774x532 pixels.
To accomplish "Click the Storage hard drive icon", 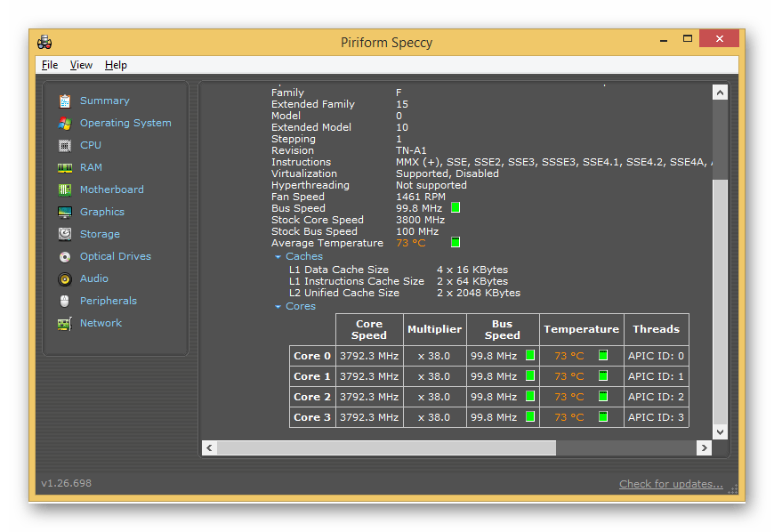I will (x=65, y=234).
